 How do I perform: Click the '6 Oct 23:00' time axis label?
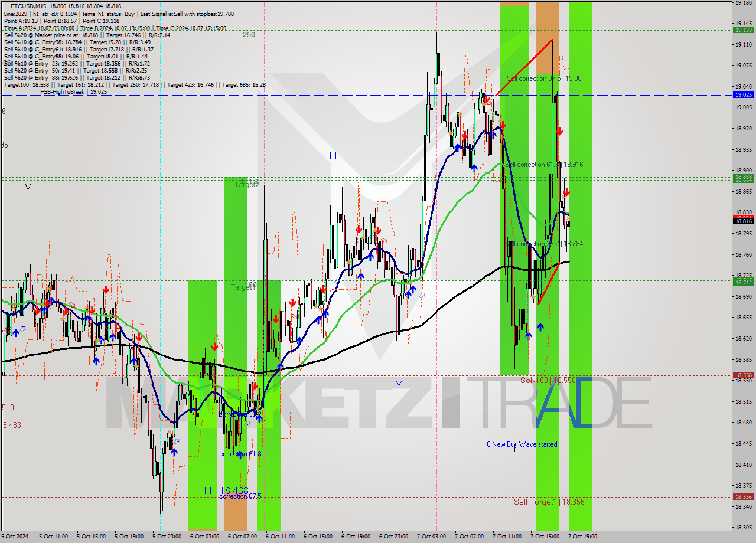[x=393, y=537]
